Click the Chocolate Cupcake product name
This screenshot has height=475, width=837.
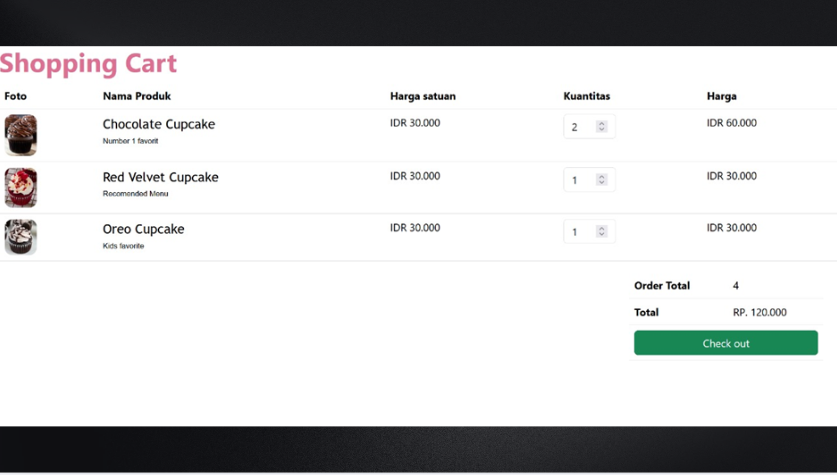[158, 125]
